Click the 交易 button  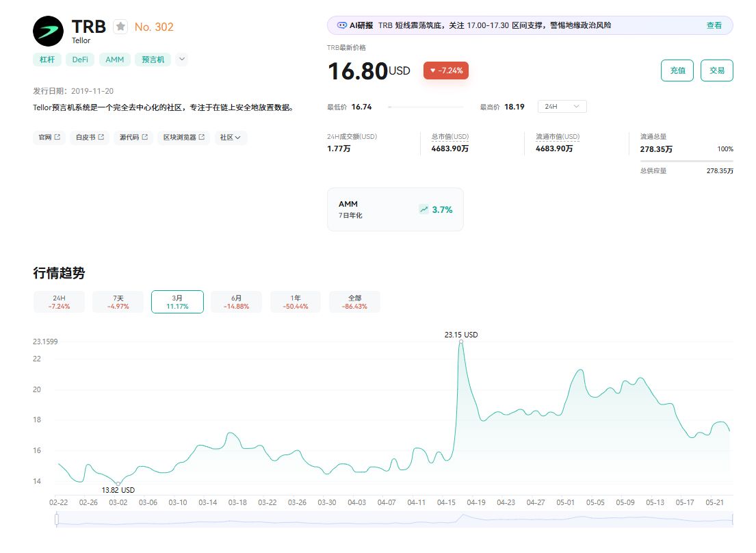pyautogui.click(x=717, y=70)
